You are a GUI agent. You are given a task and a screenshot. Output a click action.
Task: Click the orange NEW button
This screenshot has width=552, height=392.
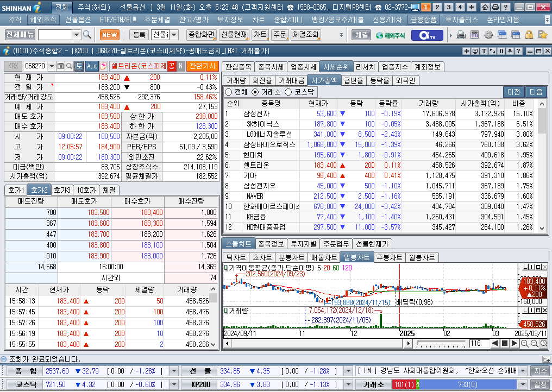[110, 35]
